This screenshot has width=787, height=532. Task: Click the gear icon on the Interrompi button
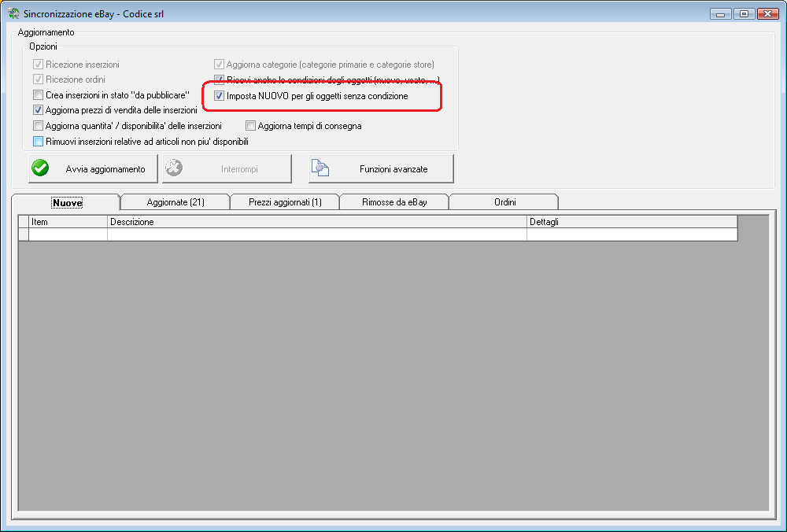click(174, 168)
